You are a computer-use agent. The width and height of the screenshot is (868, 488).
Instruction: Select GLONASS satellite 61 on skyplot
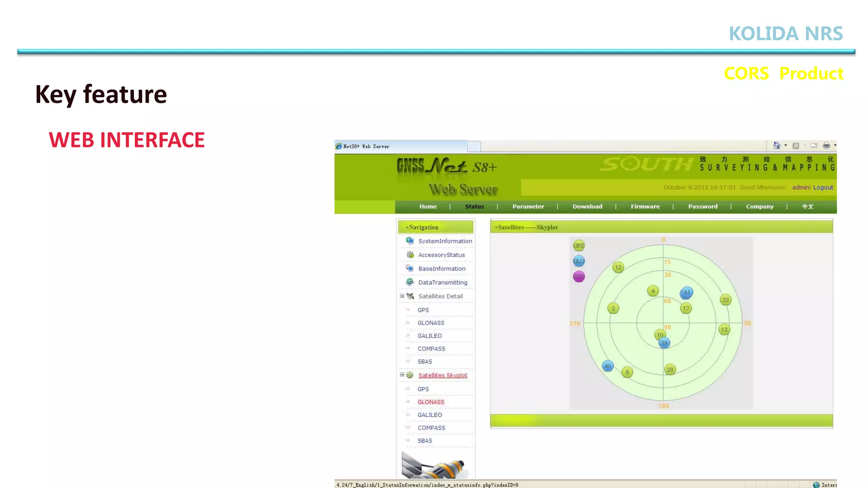pyautogui.click(x=687, y=292)
